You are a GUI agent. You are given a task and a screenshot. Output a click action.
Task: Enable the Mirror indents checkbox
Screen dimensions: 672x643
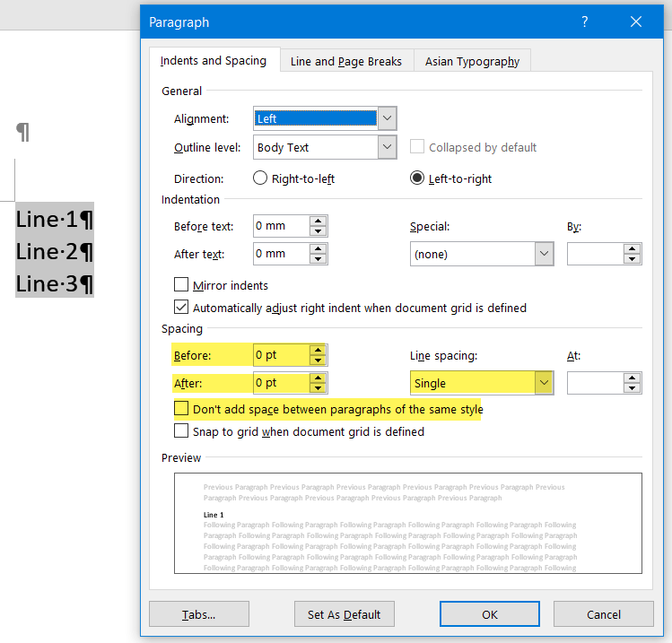181,284
